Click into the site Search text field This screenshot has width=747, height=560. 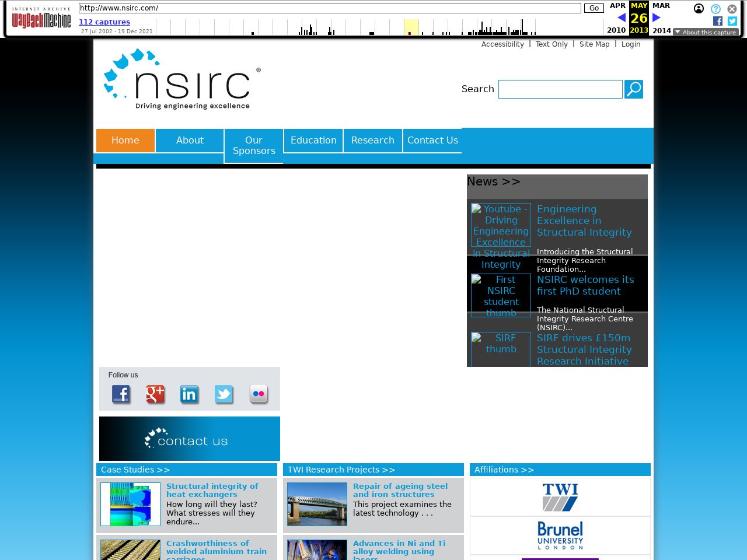pyautogui.click(x=560, y=89)
